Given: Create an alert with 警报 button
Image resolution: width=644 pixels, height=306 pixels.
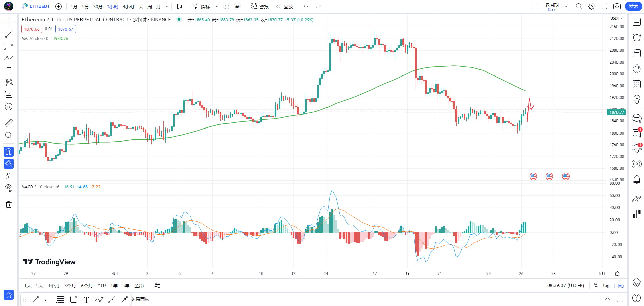Looking at the screenshot, I should point(260,6).
